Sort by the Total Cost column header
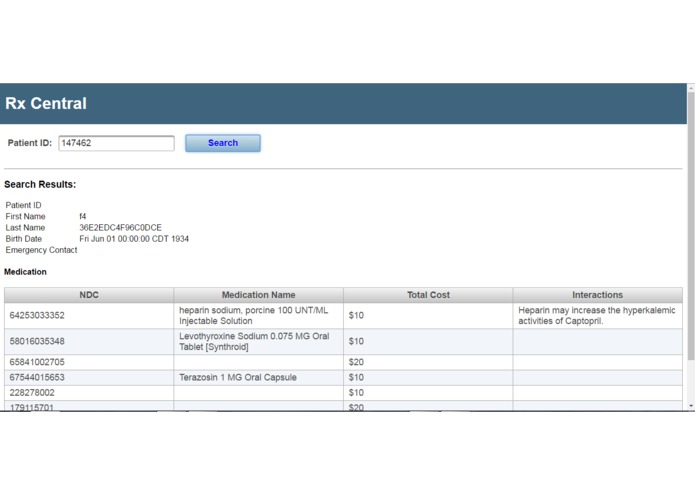The width and height of the screenshot is (695, 494). click(428, 295)
